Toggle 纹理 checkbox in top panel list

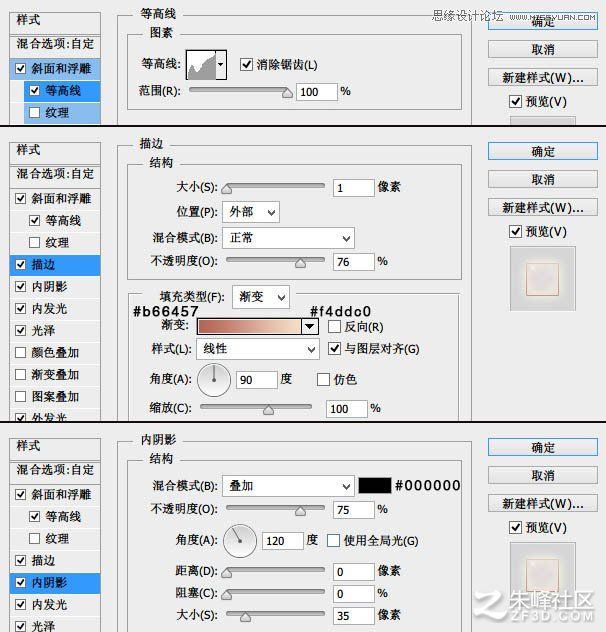tap(35, 112)
